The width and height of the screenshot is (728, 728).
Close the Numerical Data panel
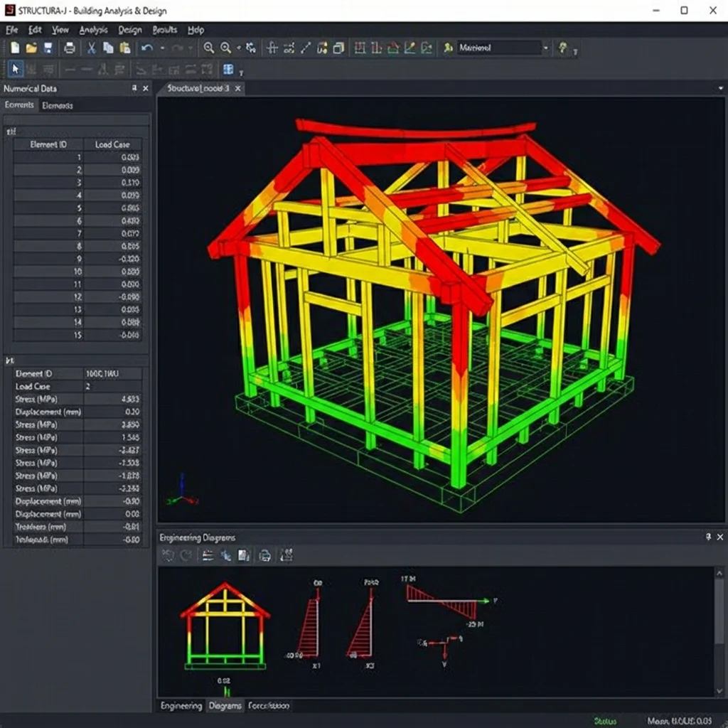(x=146, y=88)
